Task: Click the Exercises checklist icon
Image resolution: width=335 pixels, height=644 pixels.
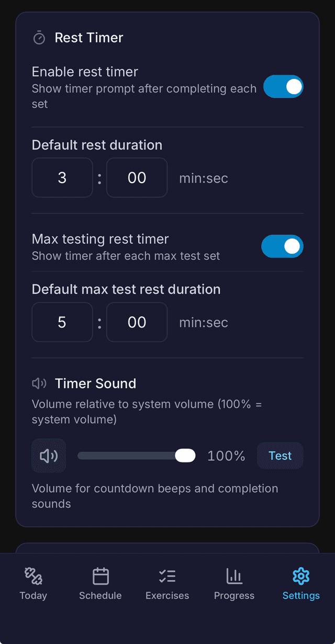Action: pyautogui.click(x=167, y=577)
